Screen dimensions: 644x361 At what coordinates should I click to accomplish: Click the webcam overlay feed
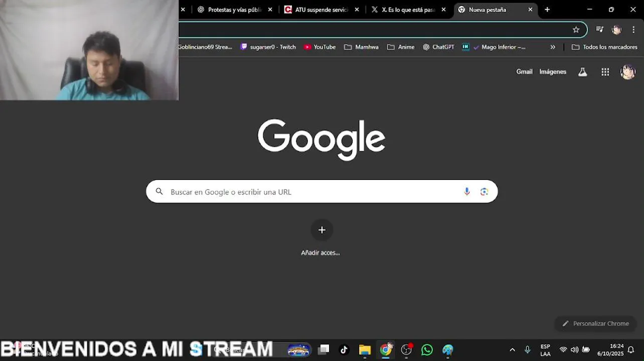coord(89,50)
